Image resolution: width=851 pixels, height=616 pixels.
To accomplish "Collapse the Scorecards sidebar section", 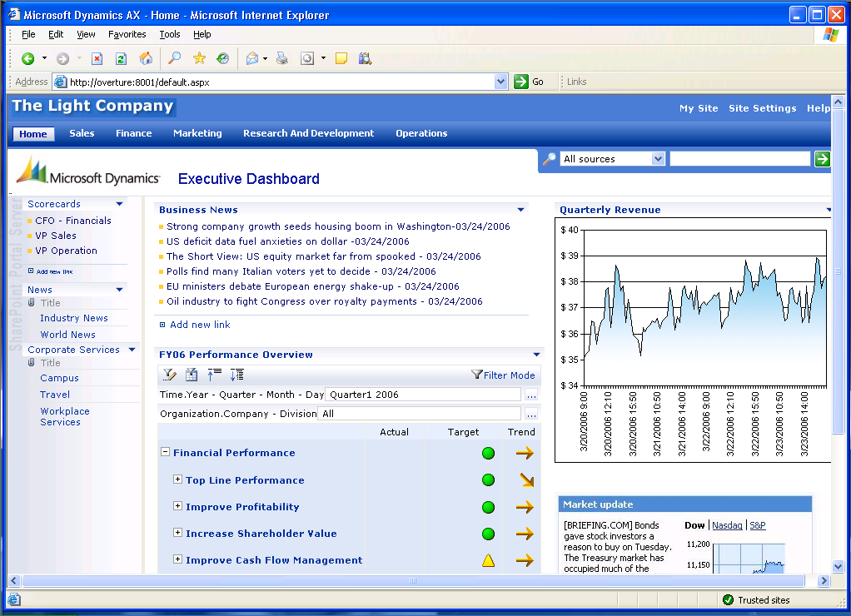I will 119,203.
